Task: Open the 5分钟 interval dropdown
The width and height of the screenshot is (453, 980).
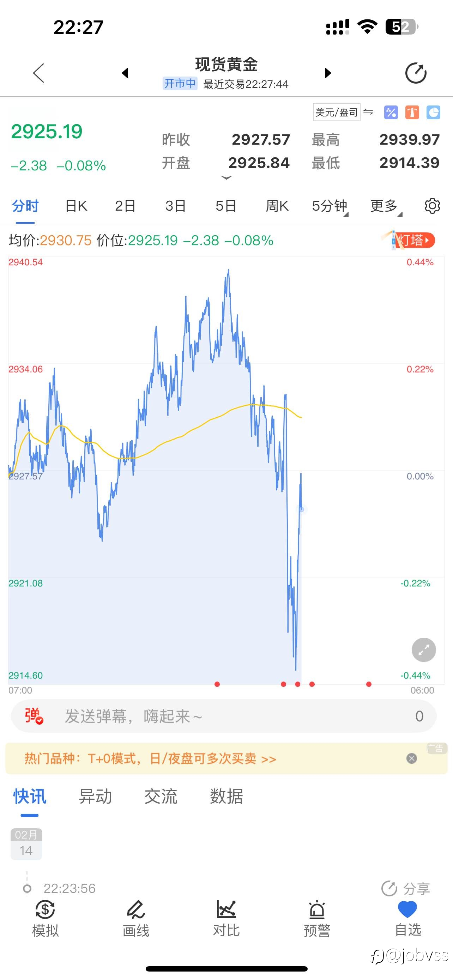Action: coord(330,206)
